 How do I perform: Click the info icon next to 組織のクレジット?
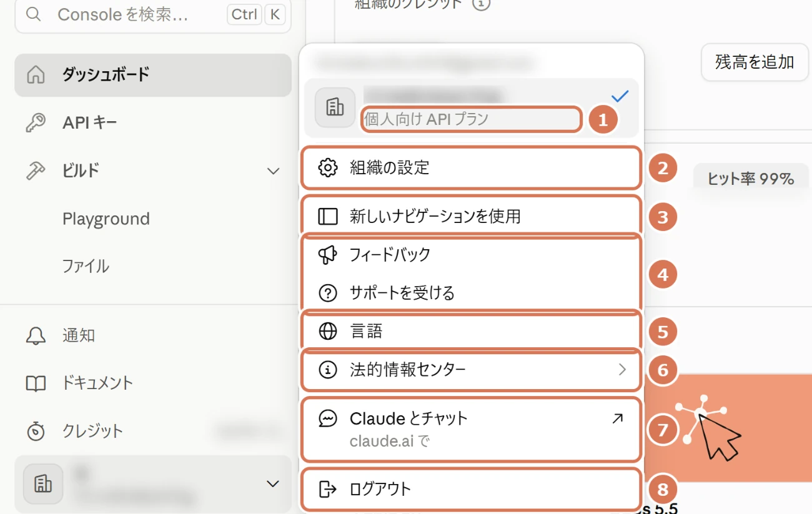[481, 4]
